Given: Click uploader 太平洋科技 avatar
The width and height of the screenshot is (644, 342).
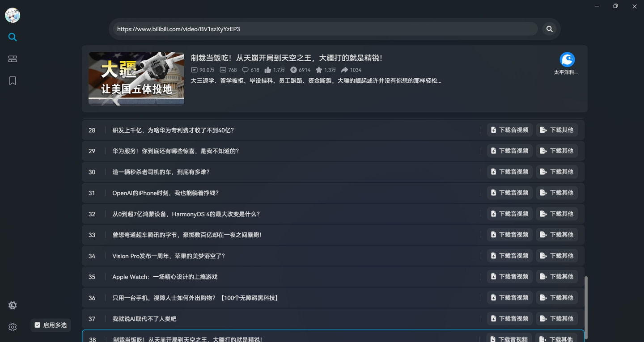Looking at the screenshot, I should (567, 59).
